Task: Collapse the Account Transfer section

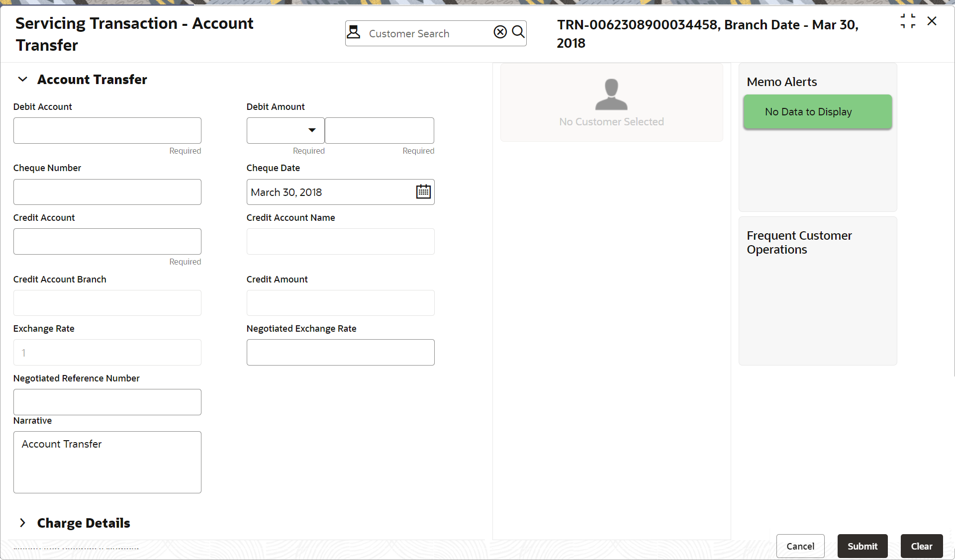Action: pos(22,80)
